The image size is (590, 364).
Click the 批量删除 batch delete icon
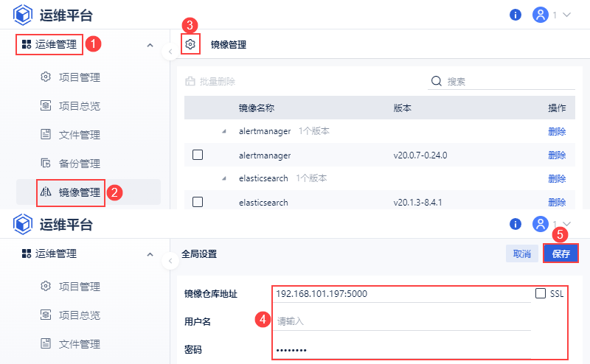(x=190, y=81)
